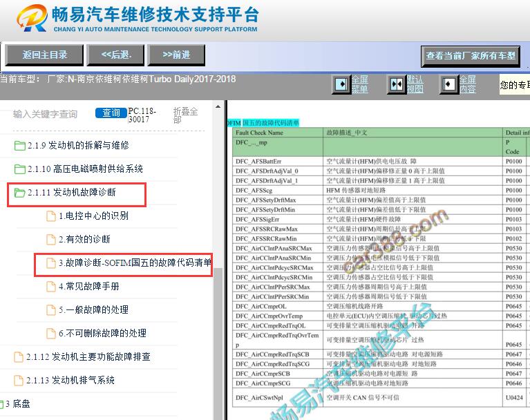Viewport: 530px width, 420px height.
Task: Click folder icon of 2.1.9 发动机的拆解与维修
Action: (x=19, y=146)
